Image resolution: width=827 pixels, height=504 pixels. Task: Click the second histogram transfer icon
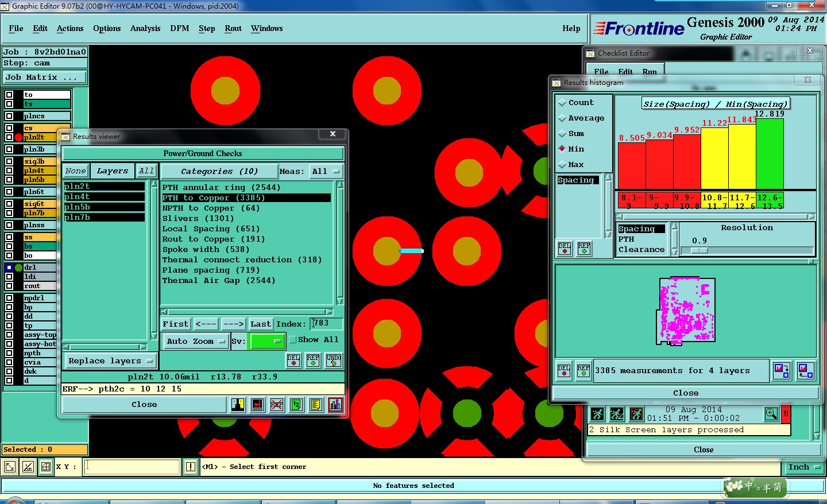pos(805,371)
